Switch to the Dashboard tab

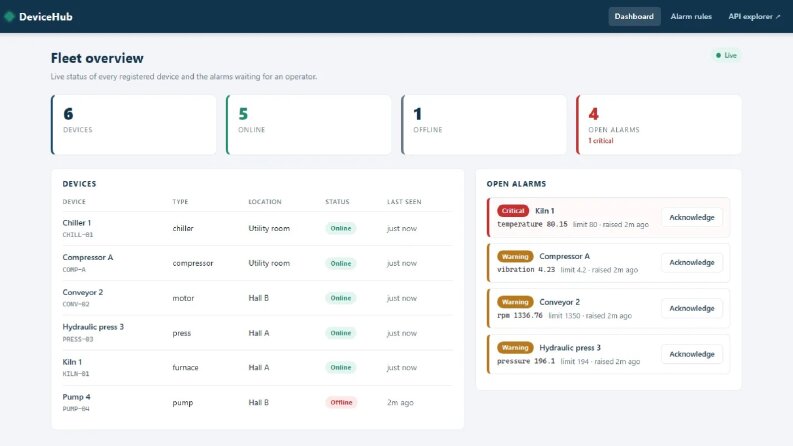pyautogui.click(x=634, y=16)
